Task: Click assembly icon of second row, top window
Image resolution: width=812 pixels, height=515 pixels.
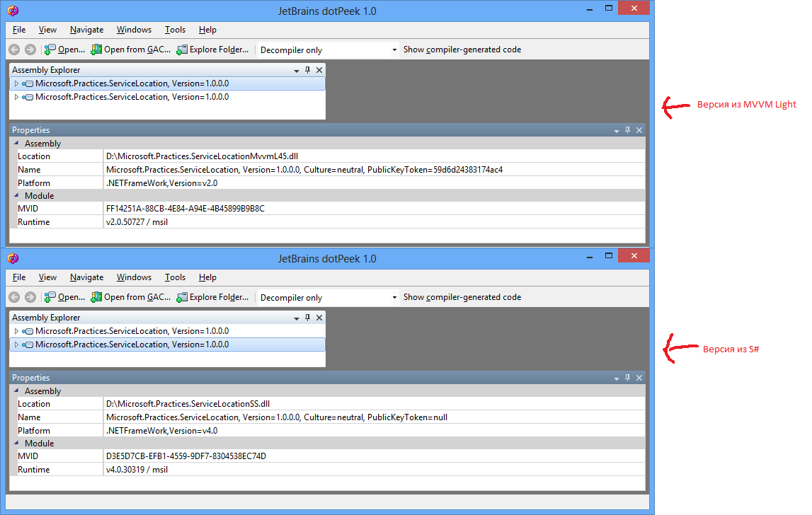Action: click(28, 97)
